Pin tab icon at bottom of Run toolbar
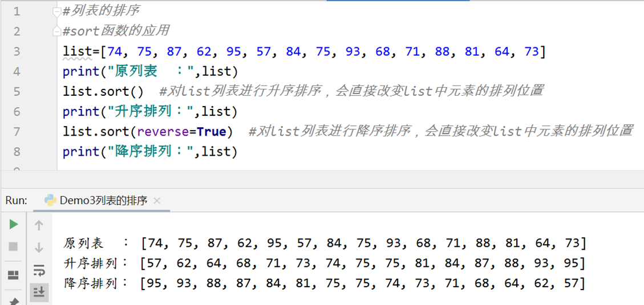The width and height of the screenshot is (644, 305). 13,302
